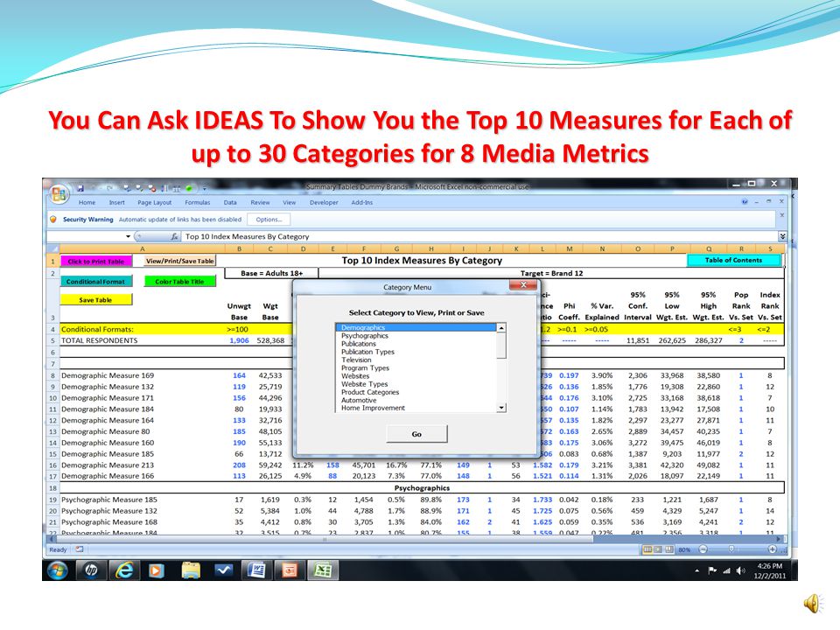Open the Insert ribbon tab
840x630 pixels.
click(116, 202)
